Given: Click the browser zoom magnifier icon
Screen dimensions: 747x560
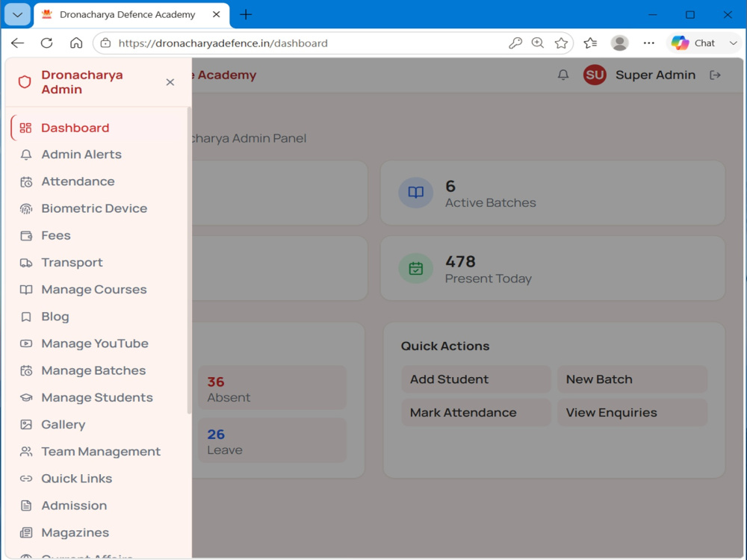Looking at the screenshot, I should (537, 43).
